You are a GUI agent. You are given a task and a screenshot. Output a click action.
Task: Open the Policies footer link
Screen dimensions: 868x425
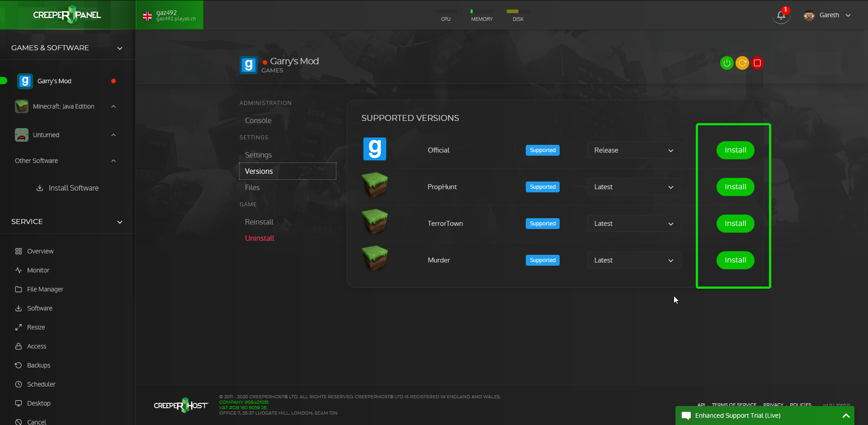(800, 405)
